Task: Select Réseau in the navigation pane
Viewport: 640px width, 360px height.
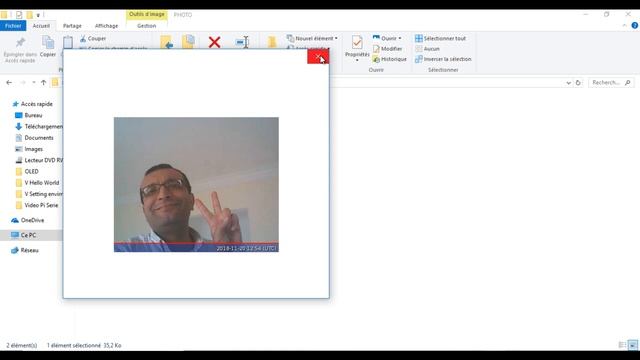Action: pos(25,250)
